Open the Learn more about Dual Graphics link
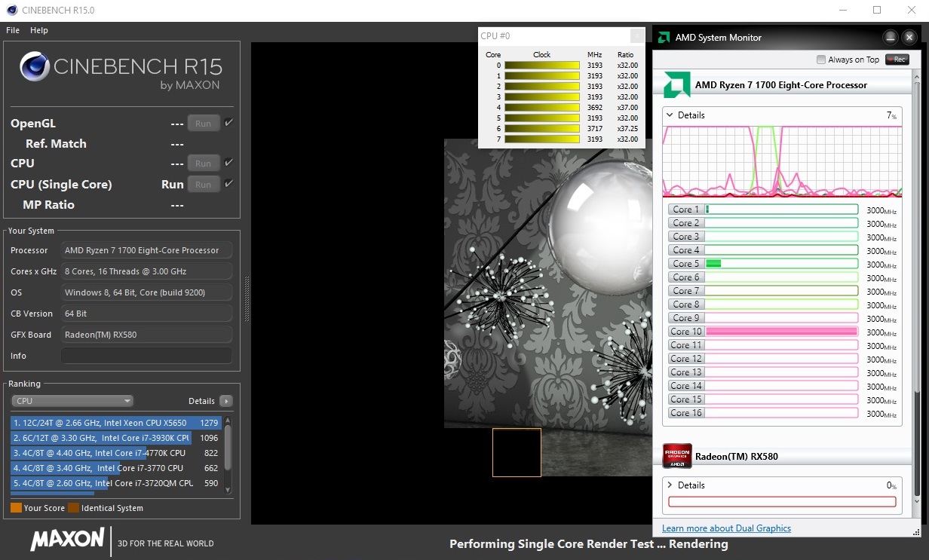 click(x=726, y=528)
